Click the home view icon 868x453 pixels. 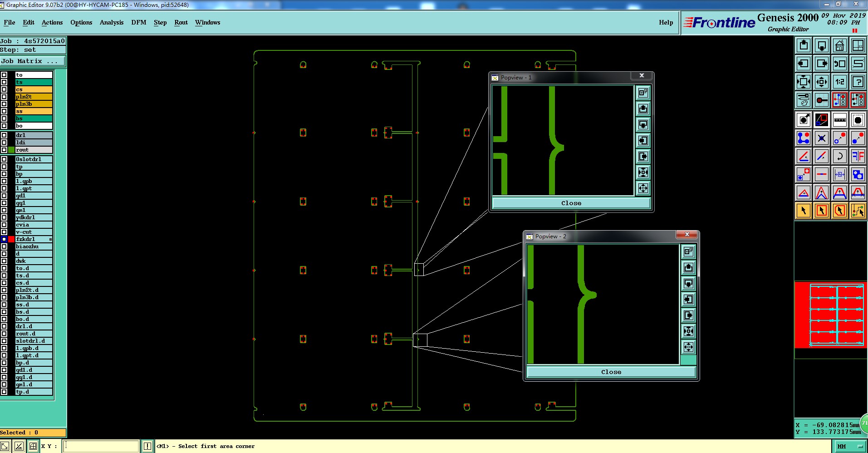coord(840,45)
